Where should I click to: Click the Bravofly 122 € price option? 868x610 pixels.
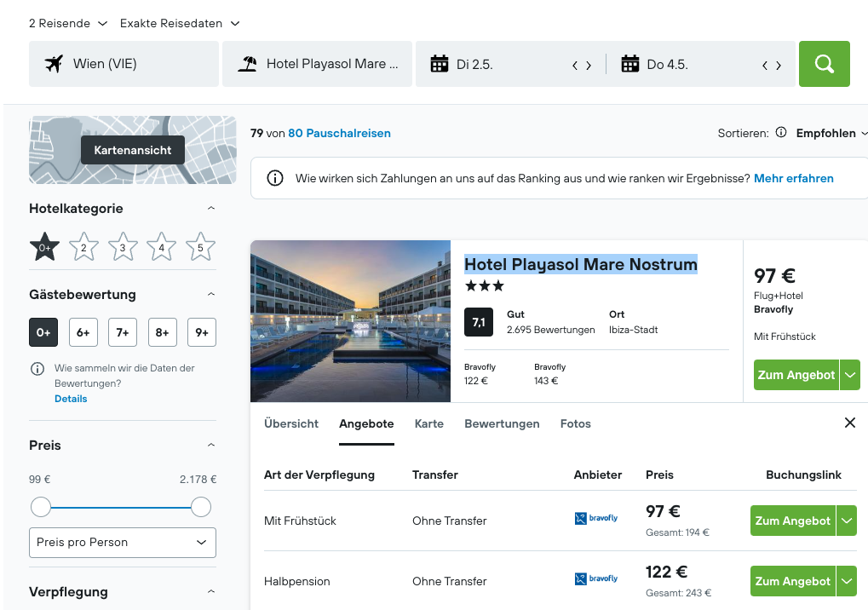tap(480, 374)
